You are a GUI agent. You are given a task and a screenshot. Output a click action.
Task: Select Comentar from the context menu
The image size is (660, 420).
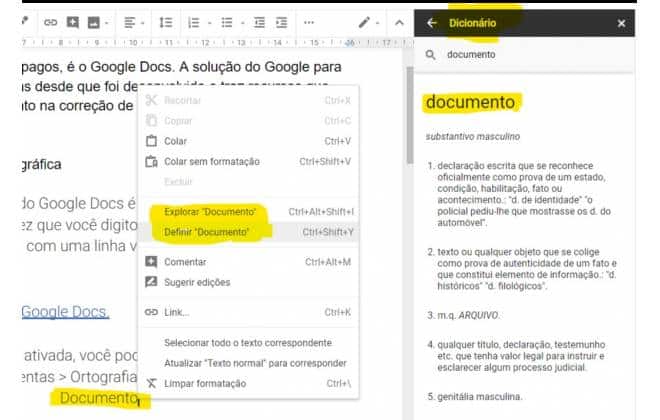coord(248,262)
